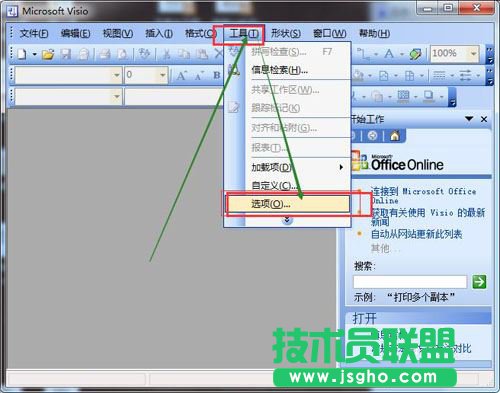Open first toolbar options overflow arrow

490,55
